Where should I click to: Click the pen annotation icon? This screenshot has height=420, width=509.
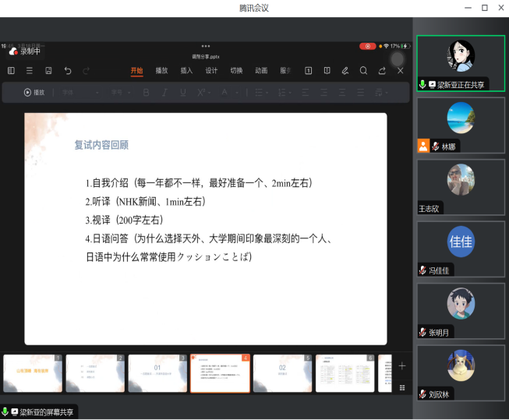[345, 71]
